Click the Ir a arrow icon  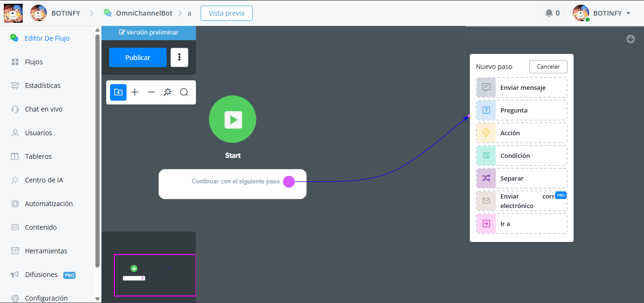486,224
